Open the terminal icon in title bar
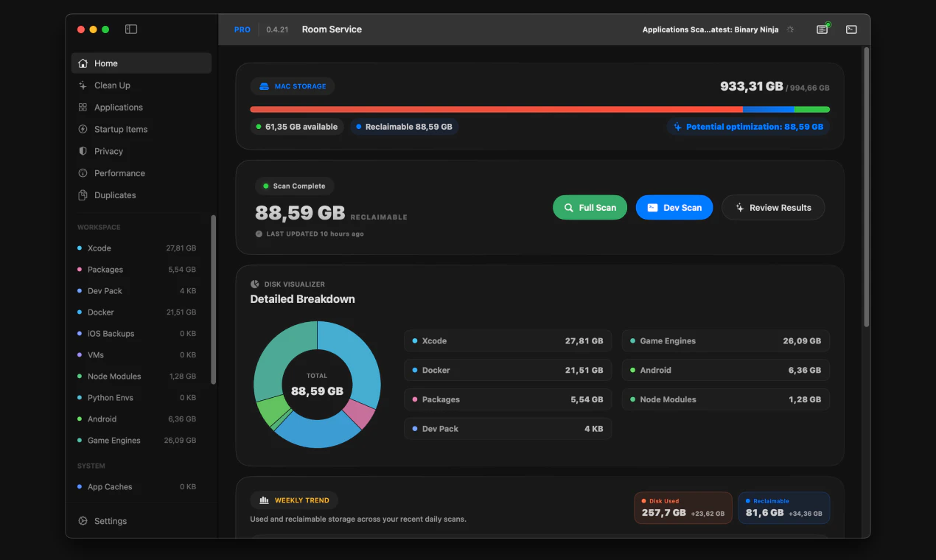936x560 pixels. coord(851,29)
